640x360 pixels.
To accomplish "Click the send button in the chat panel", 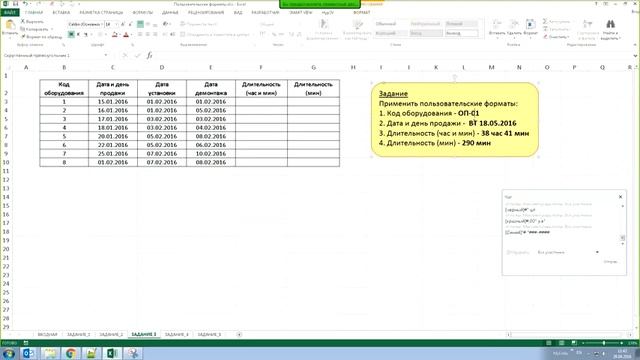I will [x=610, y=262].
